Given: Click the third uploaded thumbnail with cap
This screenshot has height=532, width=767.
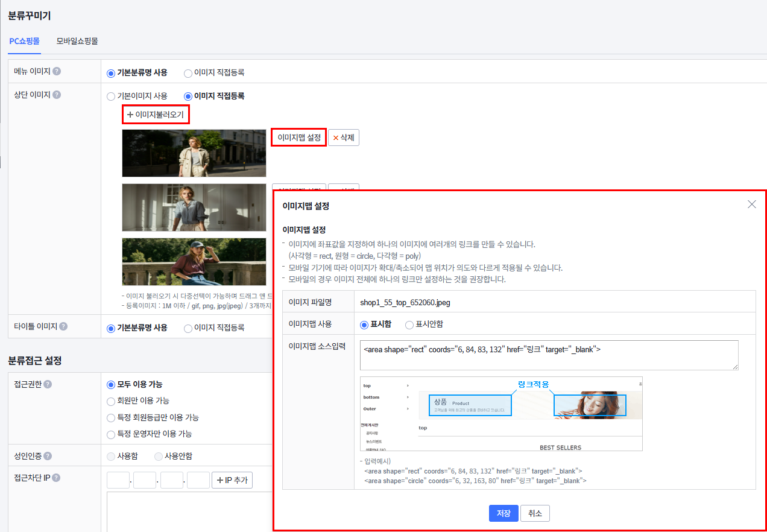Looking at the screenshot, I should pos(194,261).
